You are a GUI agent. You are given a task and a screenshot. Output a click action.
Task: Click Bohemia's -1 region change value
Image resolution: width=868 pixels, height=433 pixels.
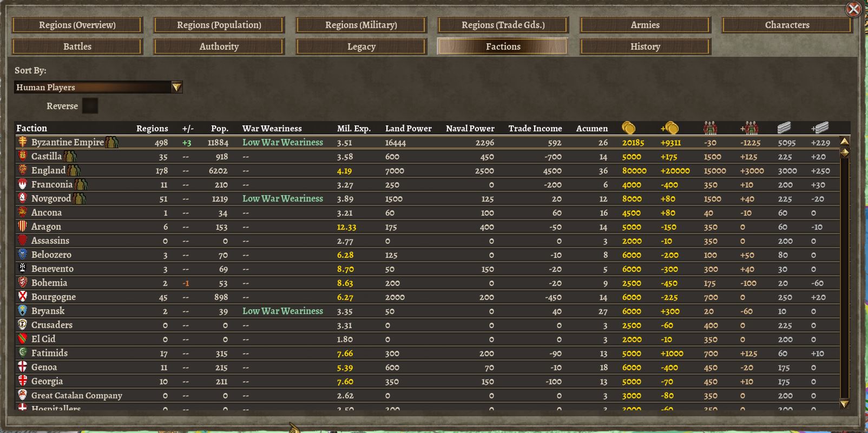pos(186,283)
